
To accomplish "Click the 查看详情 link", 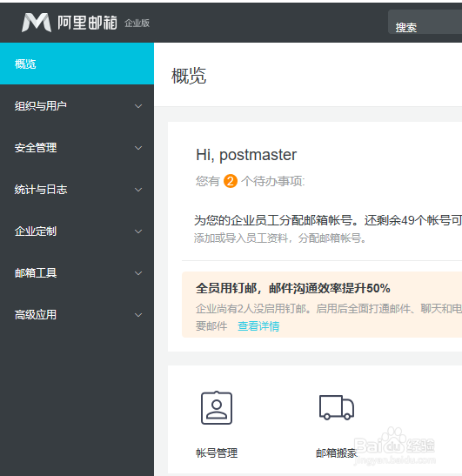I will (258, 326).
